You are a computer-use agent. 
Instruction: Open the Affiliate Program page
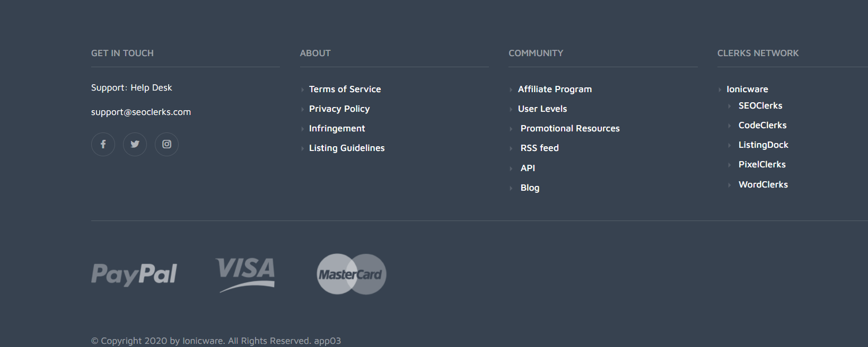click(555, 90)
